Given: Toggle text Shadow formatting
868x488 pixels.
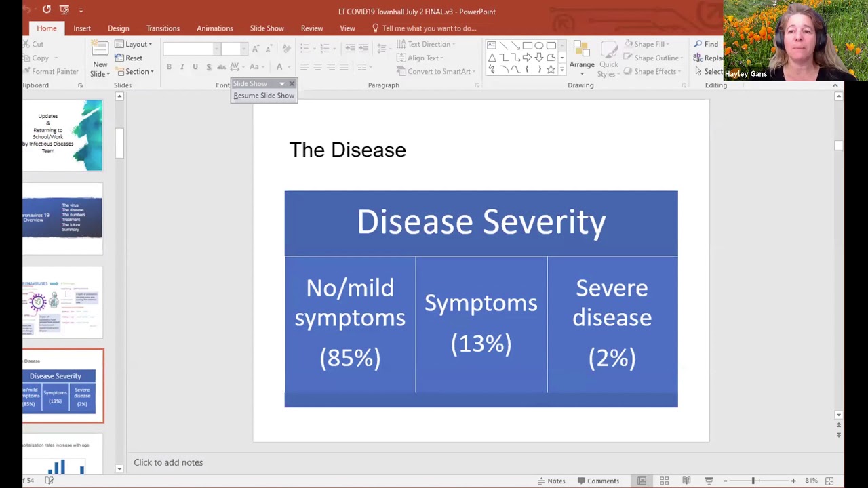Looking at the screenshot, I should 208,67.
